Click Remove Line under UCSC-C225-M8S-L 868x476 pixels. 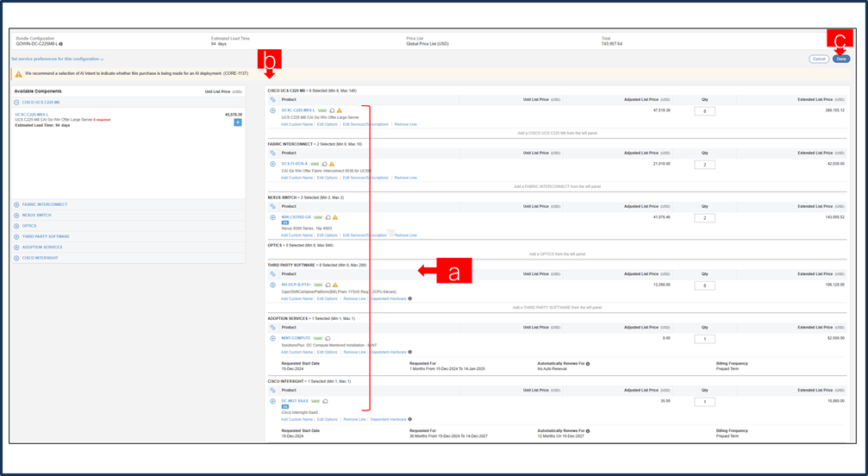pos(405,124)
